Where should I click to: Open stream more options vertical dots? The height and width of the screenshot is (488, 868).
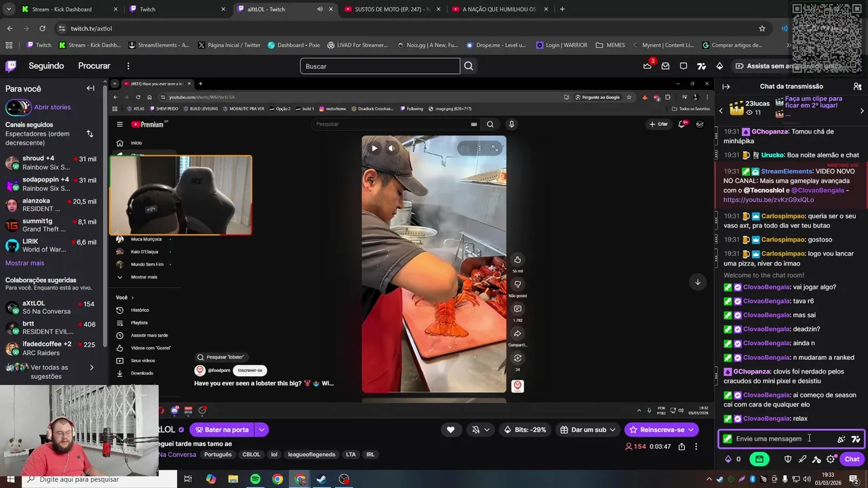click(696, 447)
